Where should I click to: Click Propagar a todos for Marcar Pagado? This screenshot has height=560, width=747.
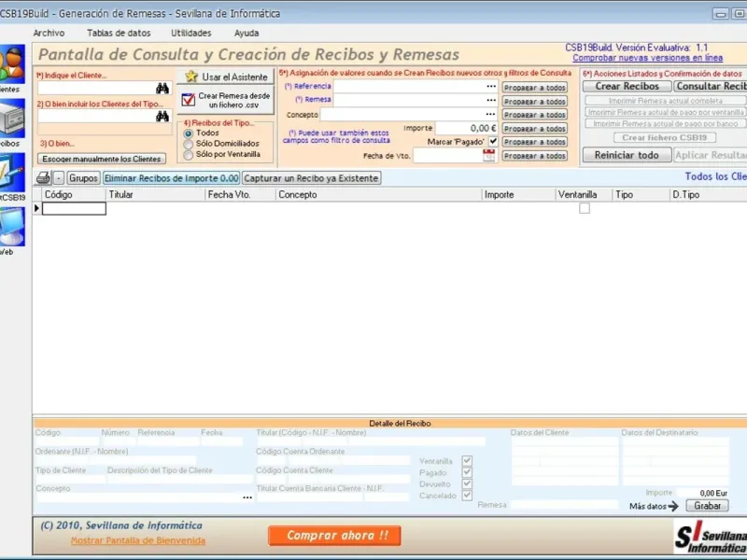pos(534,142)
